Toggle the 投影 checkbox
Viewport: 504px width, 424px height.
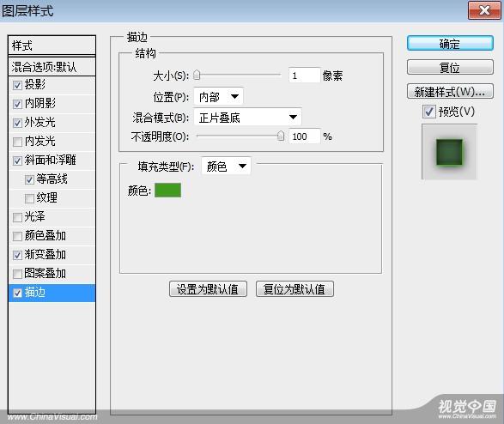[17, 85]
